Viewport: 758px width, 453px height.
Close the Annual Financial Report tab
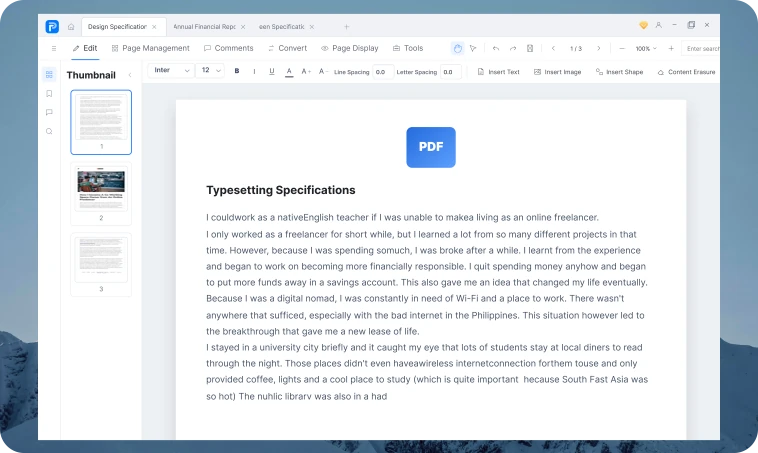point(243,27)
